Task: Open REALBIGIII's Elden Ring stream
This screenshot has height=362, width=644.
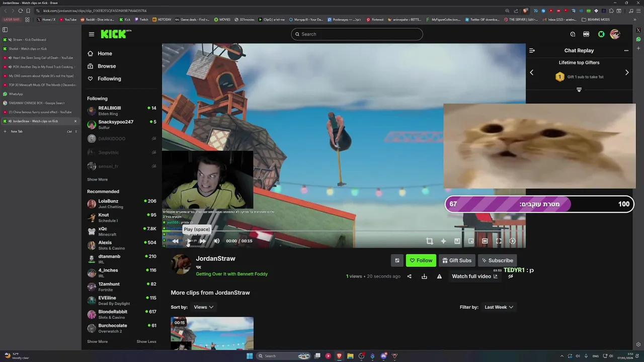Action: pyautogui.click(x=121, y=111)
